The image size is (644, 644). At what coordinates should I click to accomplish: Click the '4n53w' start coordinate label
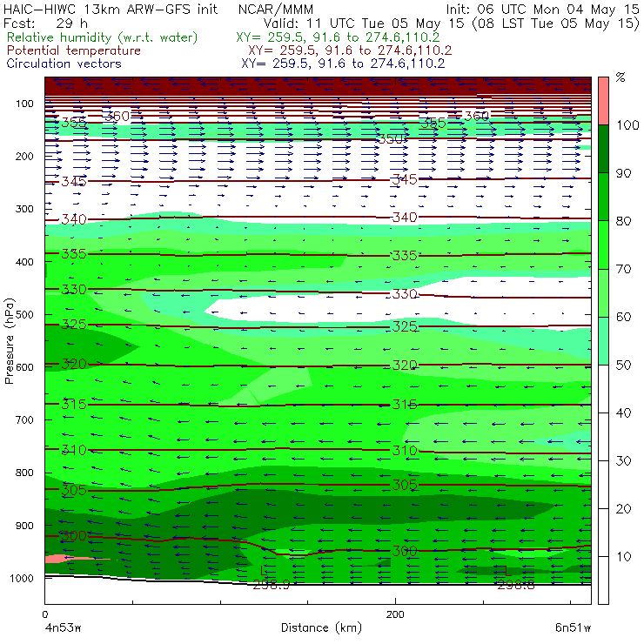(62, 627)
